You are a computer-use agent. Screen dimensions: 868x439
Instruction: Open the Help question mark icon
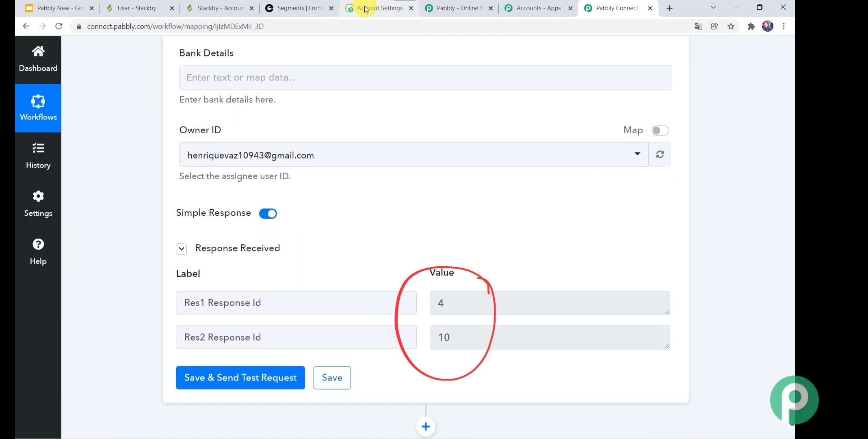[x=38, y=245]
